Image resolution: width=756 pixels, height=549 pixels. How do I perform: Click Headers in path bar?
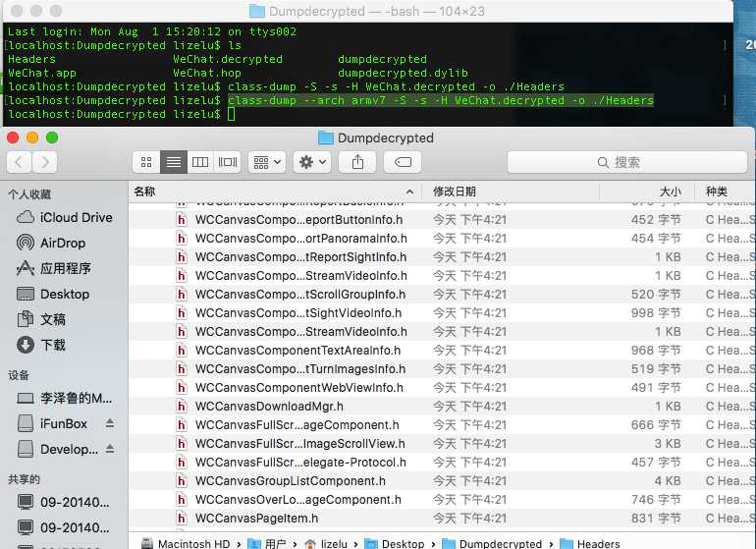[x=590, y=544]
